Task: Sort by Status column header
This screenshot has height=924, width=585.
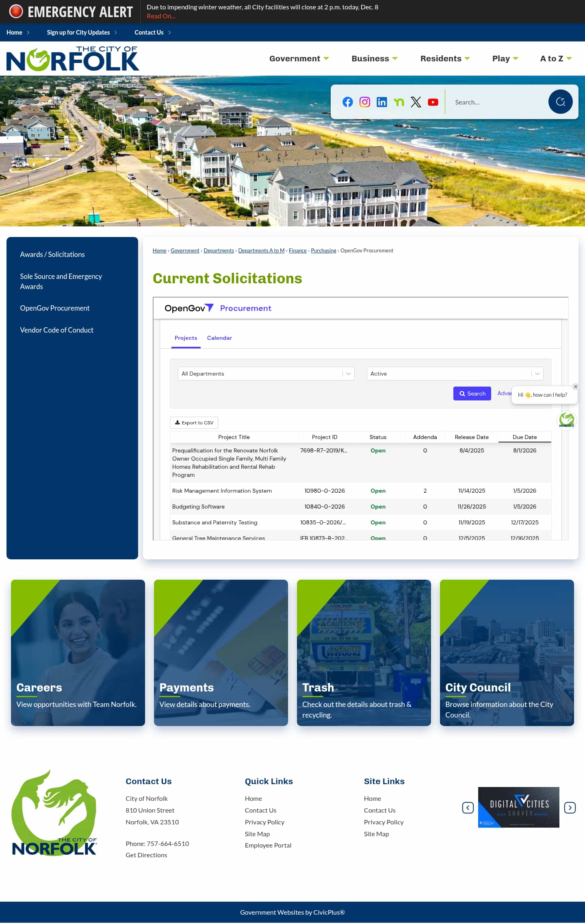Action: pyautogui.click(x=378, y=437)
